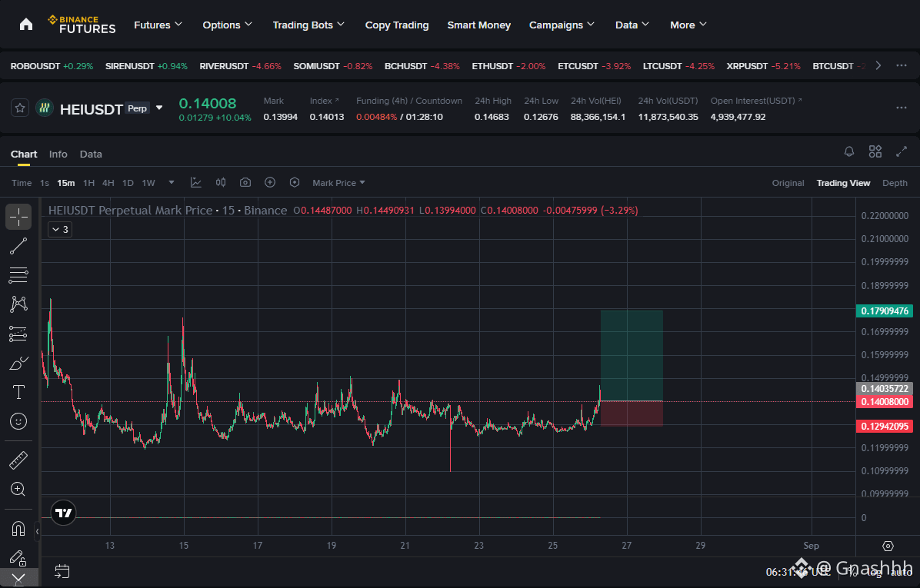
Task: Open the Copy Trading menu item
Action: point(397,25)
